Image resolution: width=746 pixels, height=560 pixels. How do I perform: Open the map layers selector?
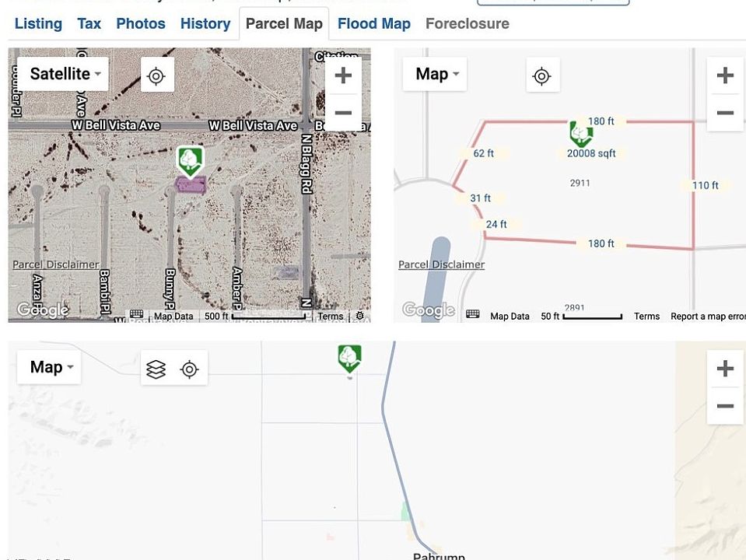pyautogui.click(x=156, y=369)
